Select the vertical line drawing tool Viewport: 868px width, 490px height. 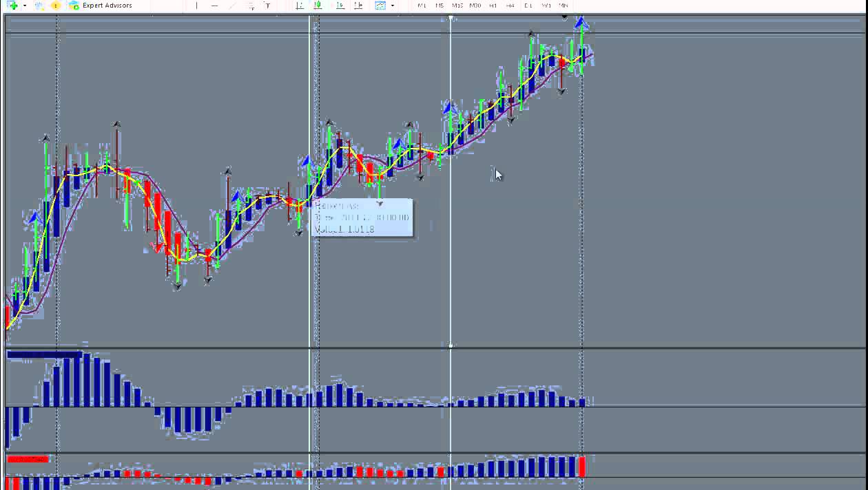pyautogui.click(x=196, y=6)
